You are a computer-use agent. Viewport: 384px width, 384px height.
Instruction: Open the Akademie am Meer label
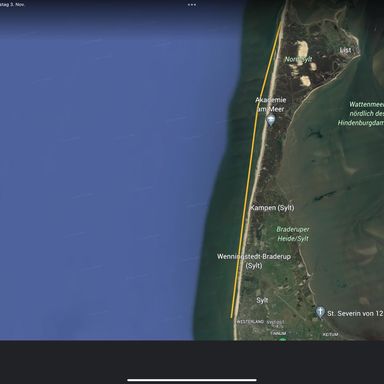coord(271,104)
